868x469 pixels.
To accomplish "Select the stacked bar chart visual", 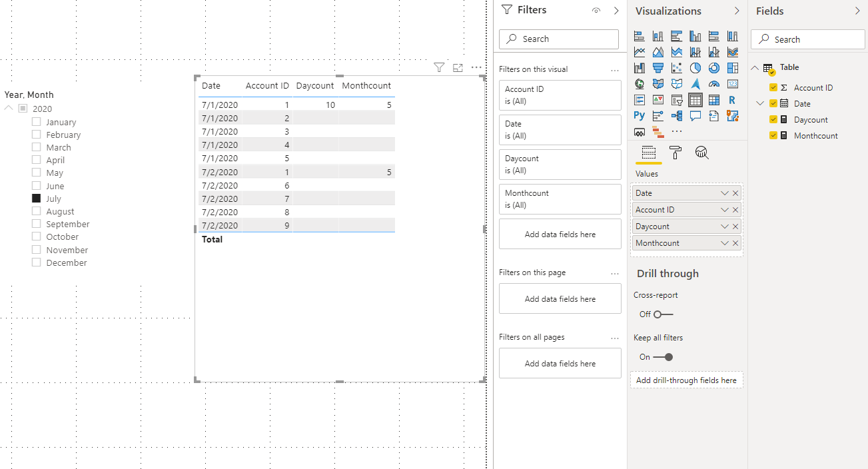I will [640, 36].
